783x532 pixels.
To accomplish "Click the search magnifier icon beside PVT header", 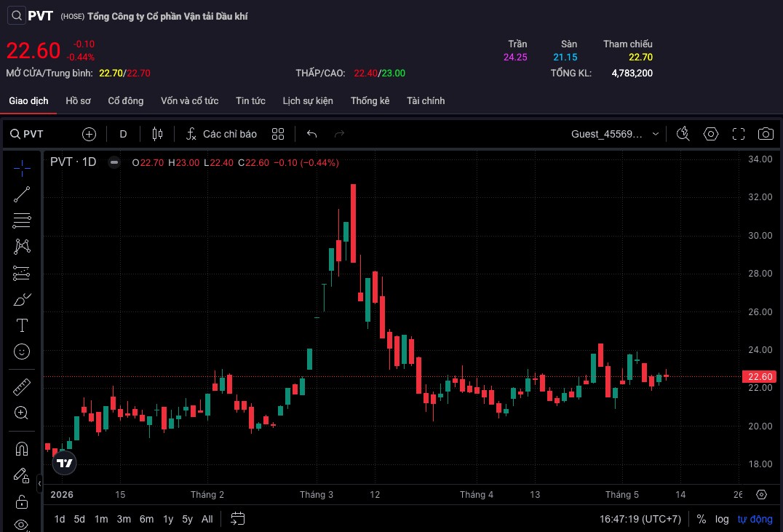I will [x=17, y=15].
